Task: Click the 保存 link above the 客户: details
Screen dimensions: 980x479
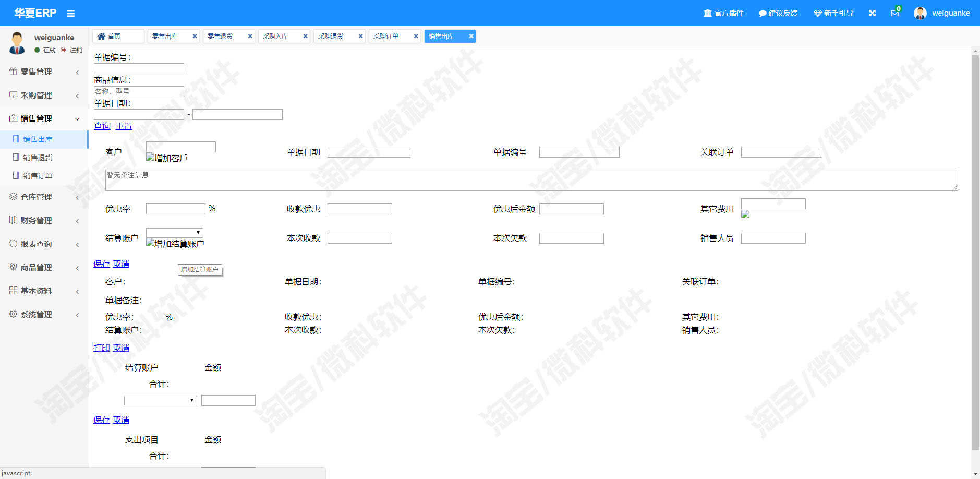Action: 102,264
